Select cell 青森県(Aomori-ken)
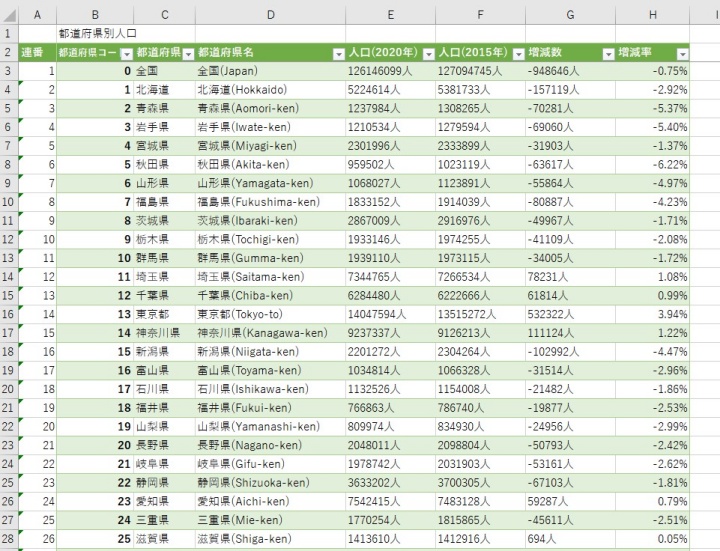 [x=270, y=108]
